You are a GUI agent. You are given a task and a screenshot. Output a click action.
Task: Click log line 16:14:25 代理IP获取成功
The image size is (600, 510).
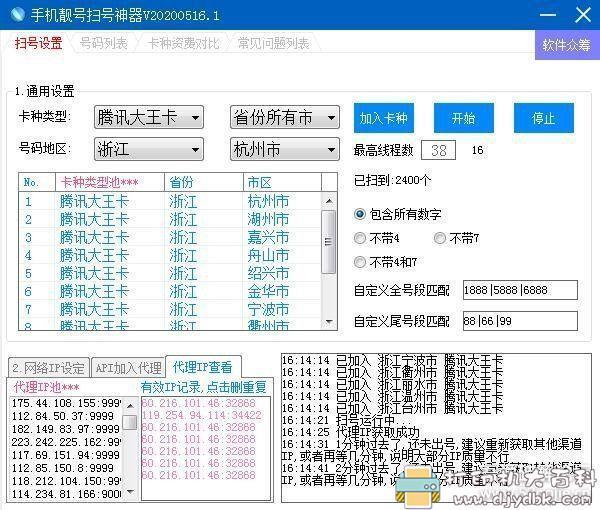coord(351,432)
